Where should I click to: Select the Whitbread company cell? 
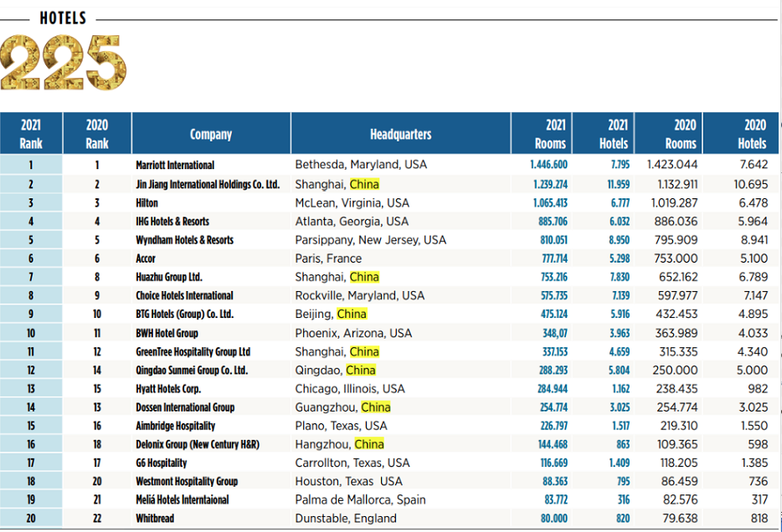pyautogui.click(x=155, y=519)
